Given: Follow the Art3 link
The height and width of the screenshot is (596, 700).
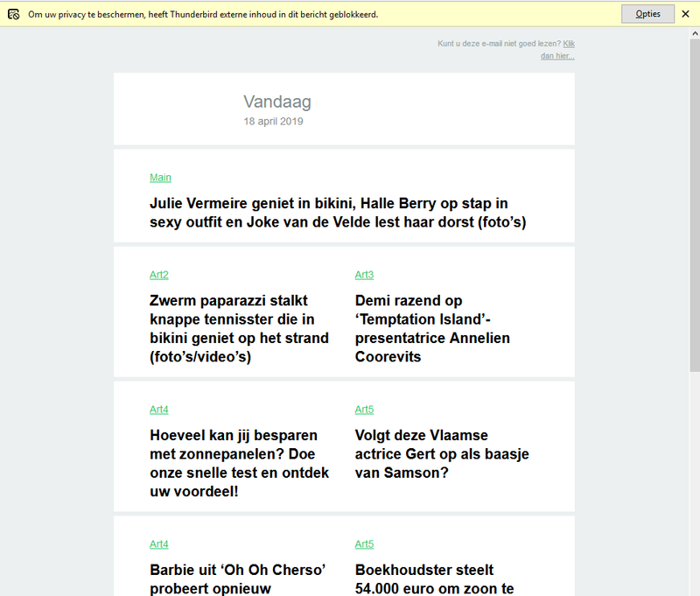Looking at the screenshot, I should click(364, 275).
